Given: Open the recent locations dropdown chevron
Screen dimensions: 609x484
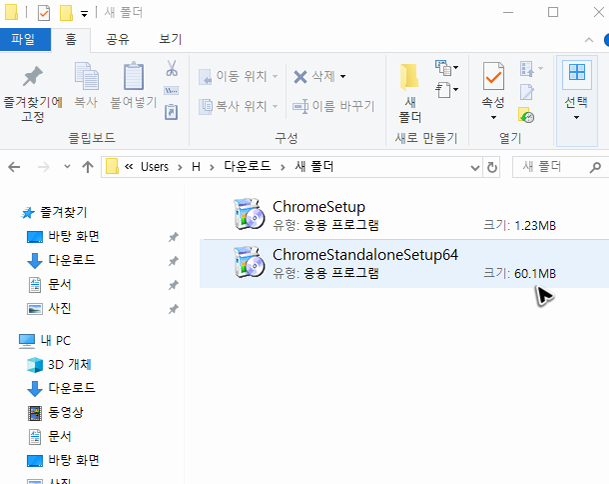Looking at the screenshot, I should tap(67, 167).
